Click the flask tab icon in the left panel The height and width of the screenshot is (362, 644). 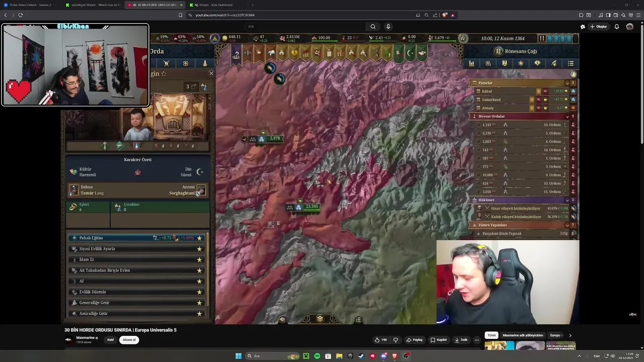pos(205,63)
